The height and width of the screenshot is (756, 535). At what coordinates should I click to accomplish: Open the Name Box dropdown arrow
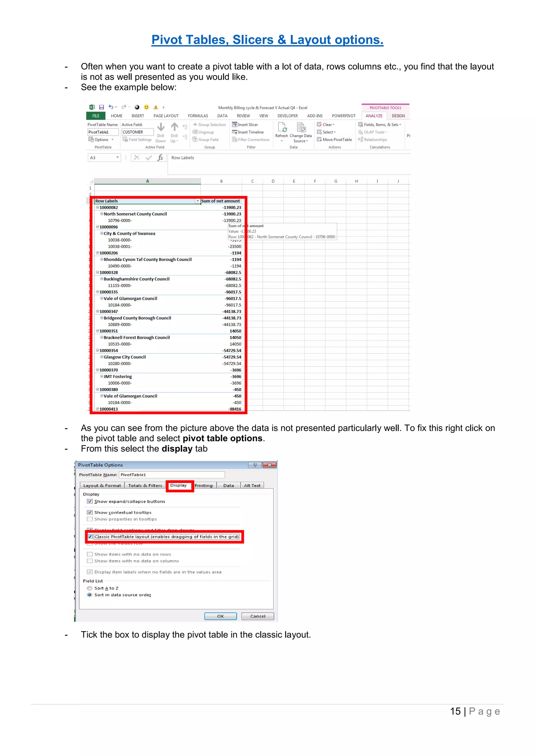click(x=118, y=158)
